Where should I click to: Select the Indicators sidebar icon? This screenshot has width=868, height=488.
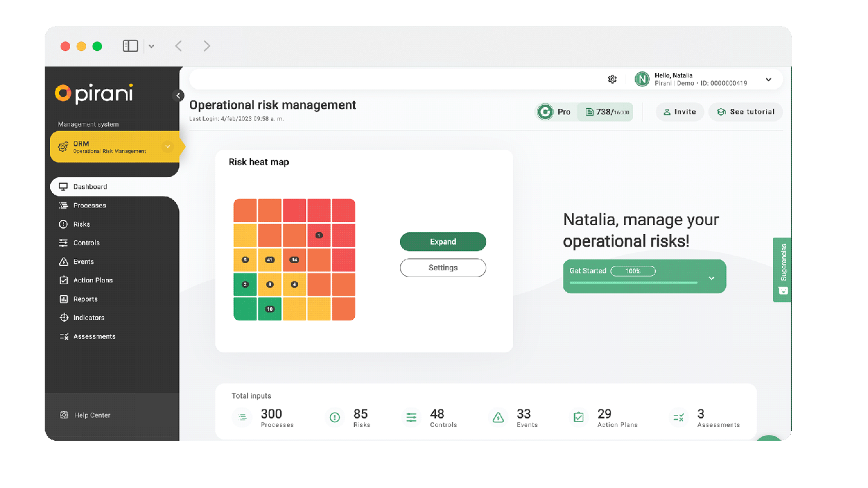63,317
